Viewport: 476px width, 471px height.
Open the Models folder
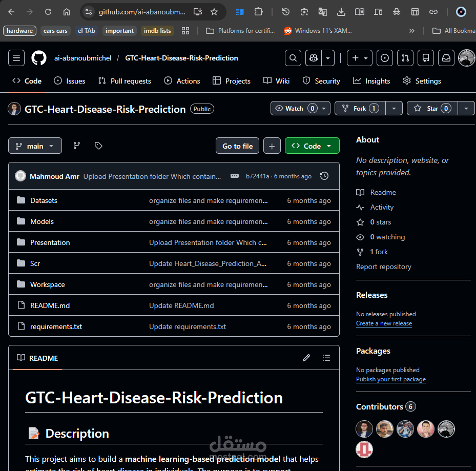(x=42, y=221)
